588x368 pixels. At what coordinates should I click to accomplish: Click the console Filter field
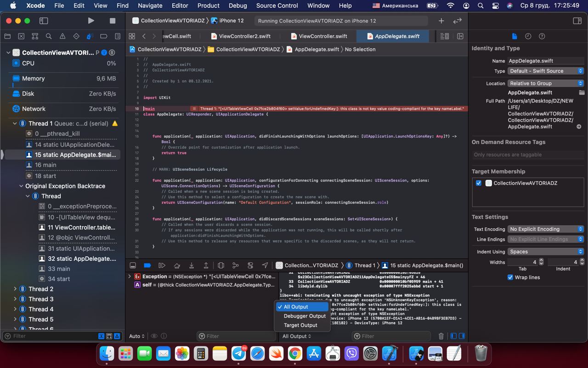(x=391, y=336)
